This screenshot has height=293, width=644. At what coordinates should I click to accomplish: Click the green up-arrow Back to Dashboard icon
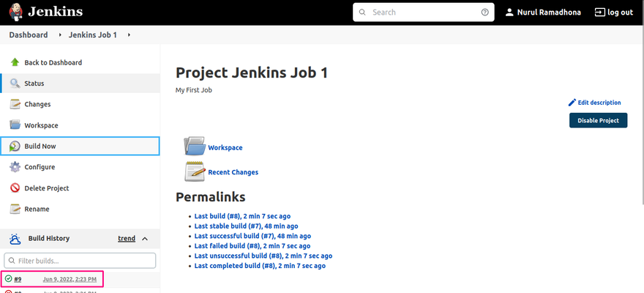coord(15,62)
